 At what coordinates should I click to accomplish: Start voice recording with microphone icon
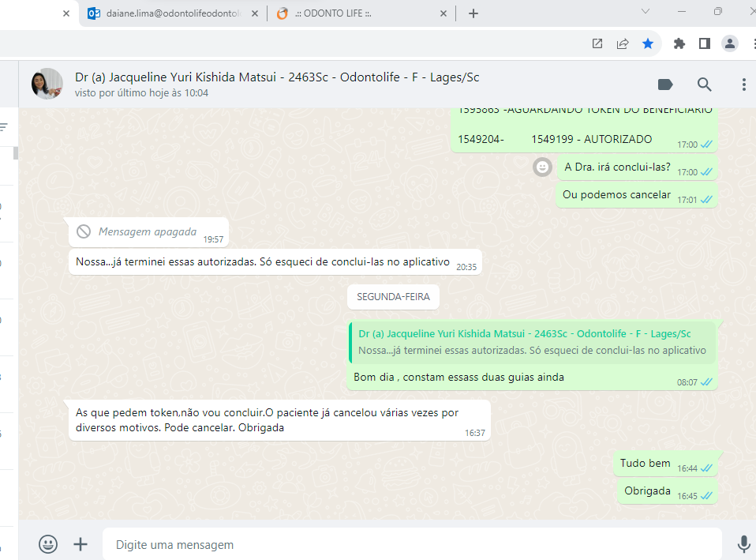744,544
